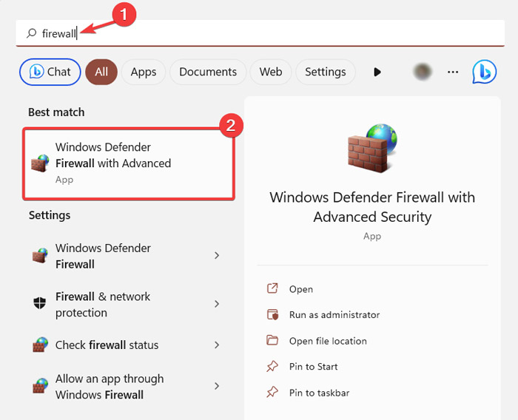
Task: Click the Run as administrator shield icon
Action: [272, 314]
